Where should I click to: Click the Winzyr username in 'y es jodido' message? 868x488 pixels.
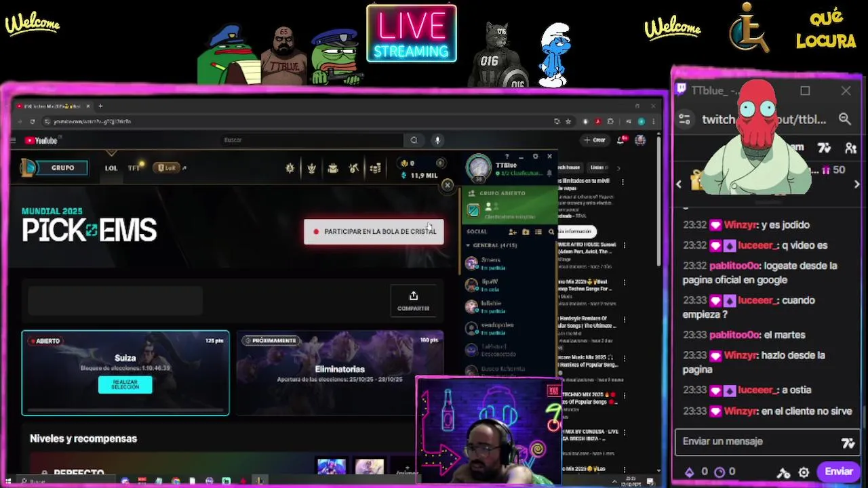coord(740,225)
